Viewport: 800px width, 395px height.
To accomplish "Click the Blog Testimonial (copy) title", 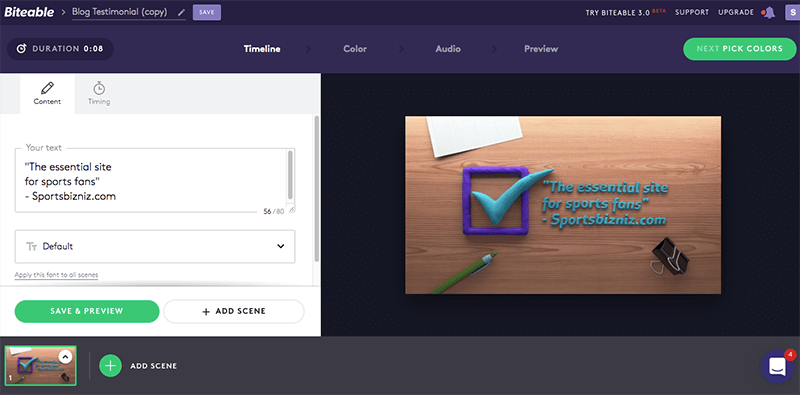I will [x=120, y=12].
